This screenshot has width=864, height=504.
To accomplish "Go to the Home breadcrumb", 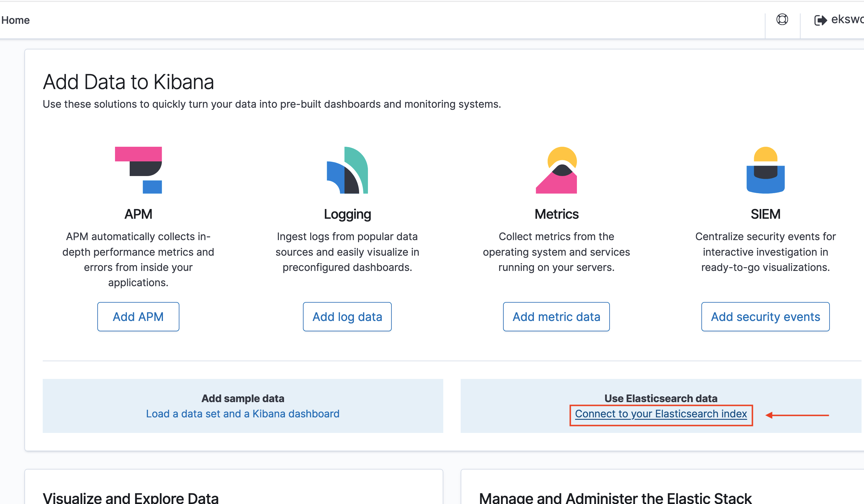I will pyautogui.click(x=16, y=20).
